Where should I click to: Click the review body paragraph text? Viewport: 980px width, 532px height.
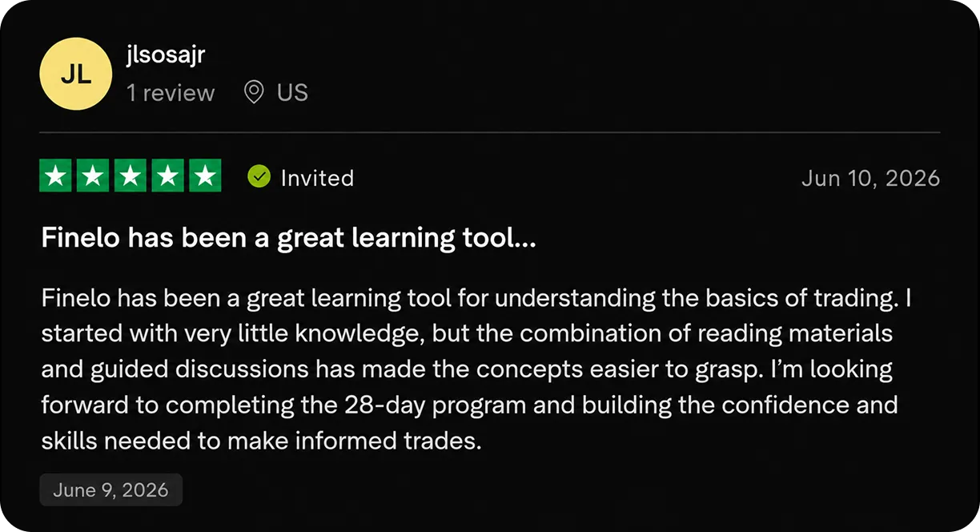(x=478, y=369)
